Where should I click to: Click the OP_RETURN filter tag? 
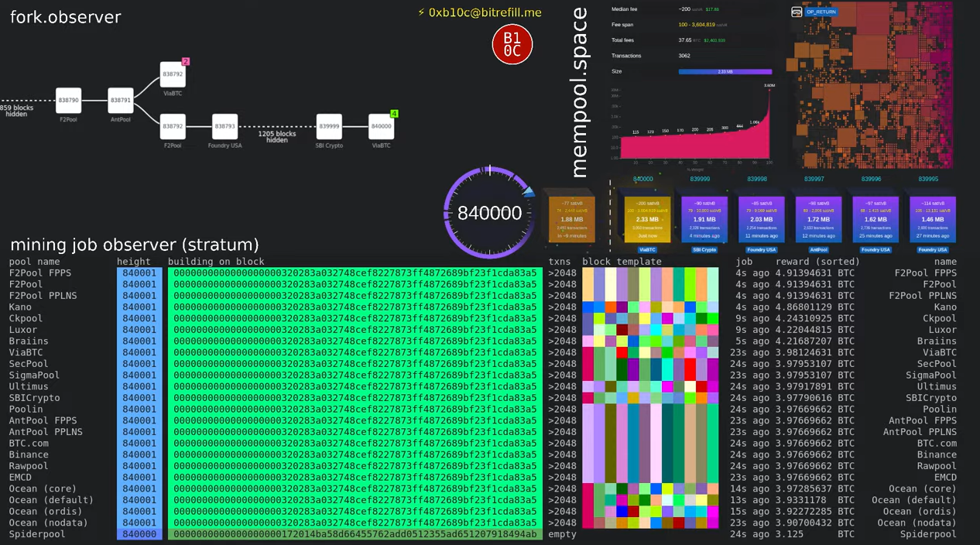pyautogui.click(x=821, y=12)
